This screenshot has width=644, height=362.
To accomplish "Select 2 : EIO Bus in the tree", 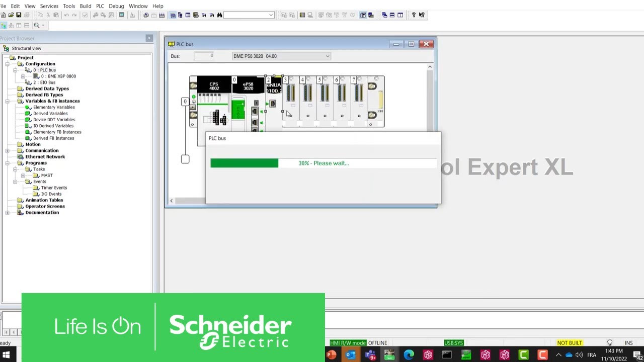I will point(44,82).
